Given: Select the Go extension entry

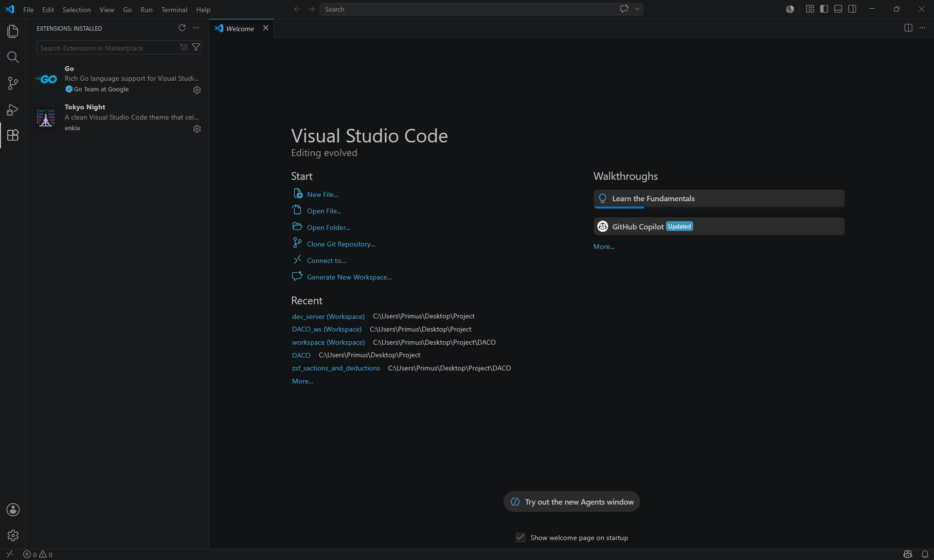Looking at the screenshot, I should pyautogui.click(x=117, y=79).
